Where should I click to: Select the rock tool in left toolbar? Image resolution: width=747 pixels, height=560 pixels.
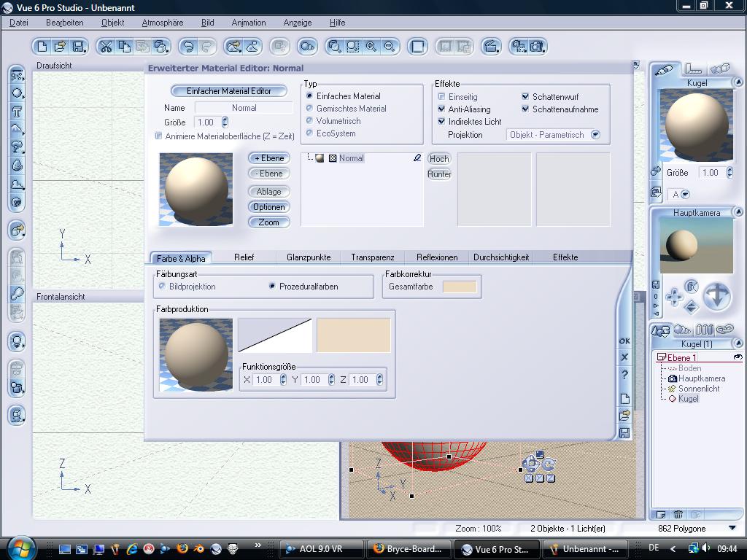tap(18, 166)
